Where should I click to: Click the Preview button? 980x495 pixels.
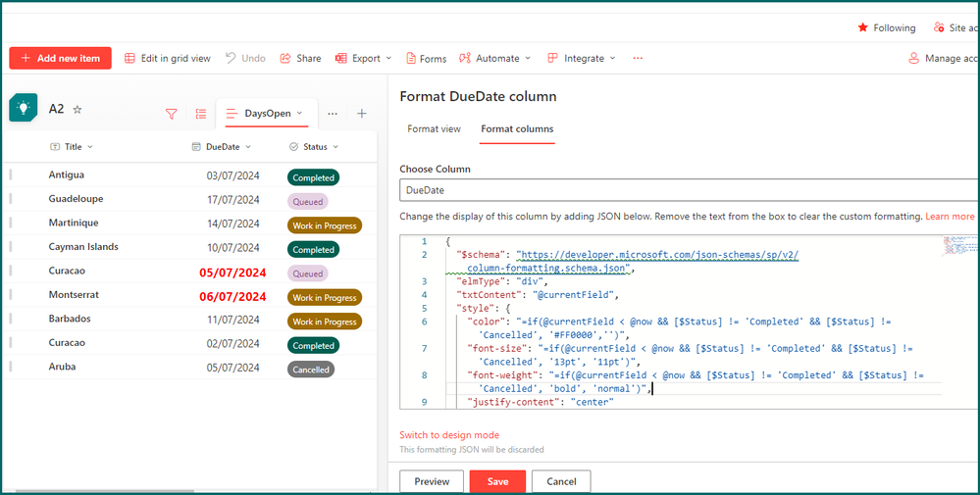click(x=432, y=481)
